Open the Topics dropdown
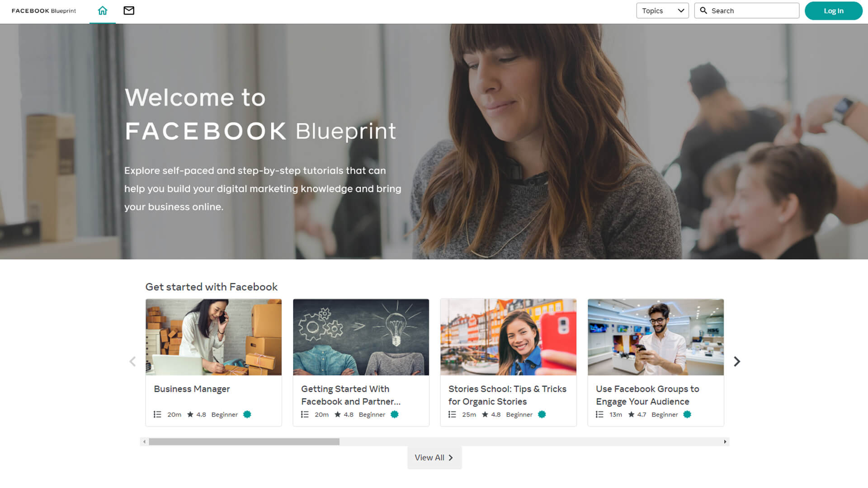The image size is (868, 488). [x=662, y=10]
